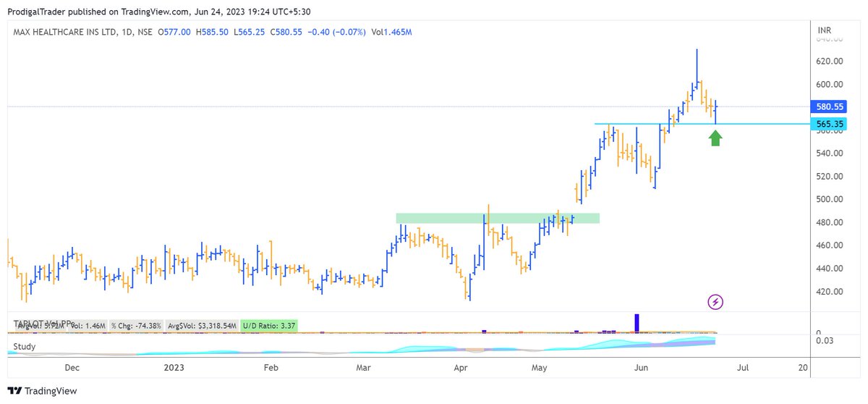Click the Jun label on time axis
The image size is (868, 404).
(x=640, y=368)
